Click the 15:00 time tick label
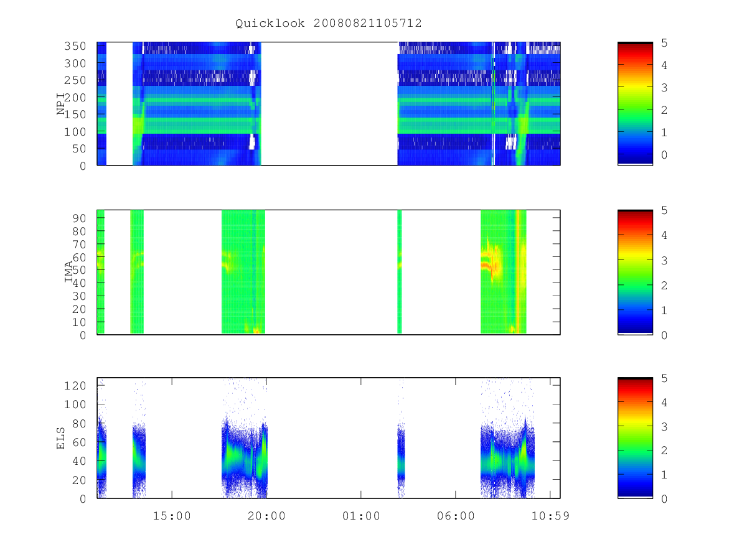Viewport: 747px width, 560px height. pos(172,516)
